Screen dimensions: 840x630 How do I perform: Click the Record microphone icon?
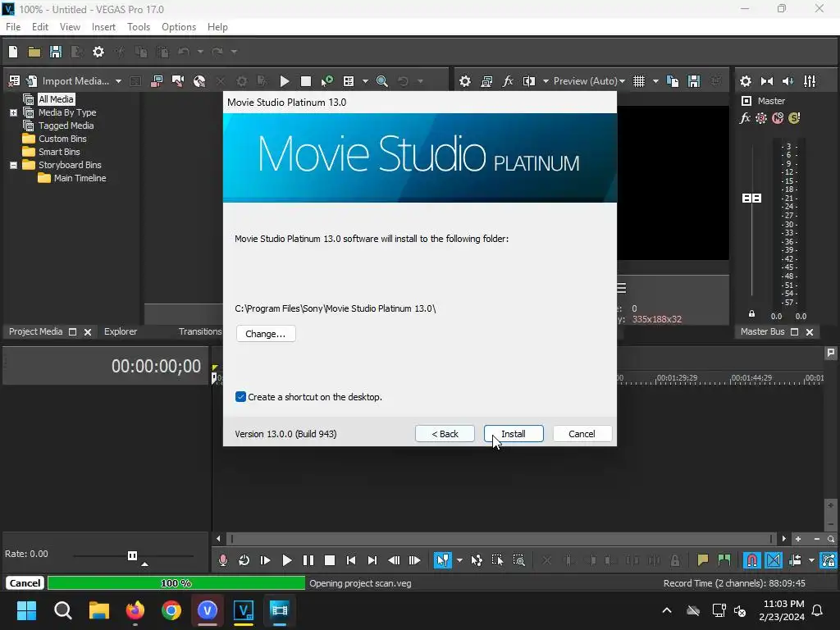[223, 560]
